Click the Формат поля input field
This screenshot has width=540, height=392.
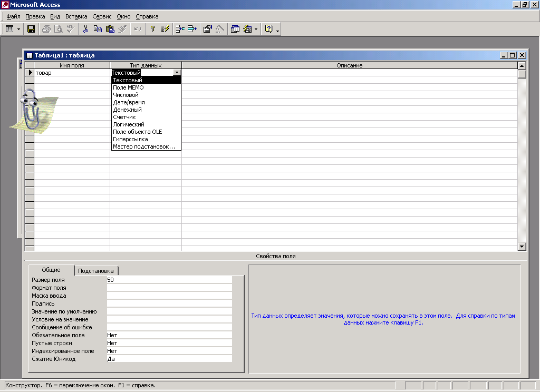169,288
